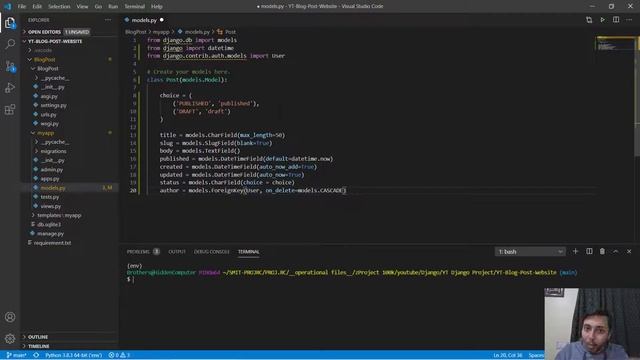The width and height of the screenshot is (640, 360).
Task: Open settings.py in the explorer
Action: [x=53, y=105]
